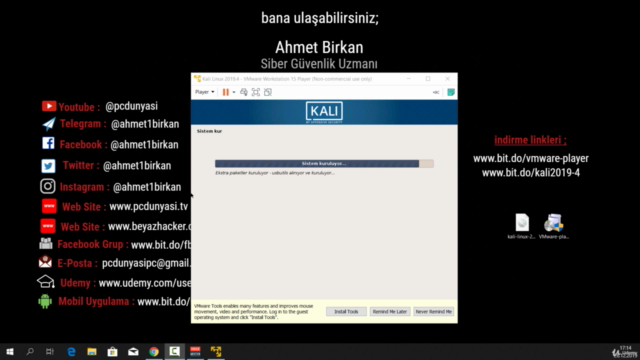Image resolution: width=640 pixels, height=360 pixels.
Task: Open the Windows Start menu
Action: (x=10, y=351)
